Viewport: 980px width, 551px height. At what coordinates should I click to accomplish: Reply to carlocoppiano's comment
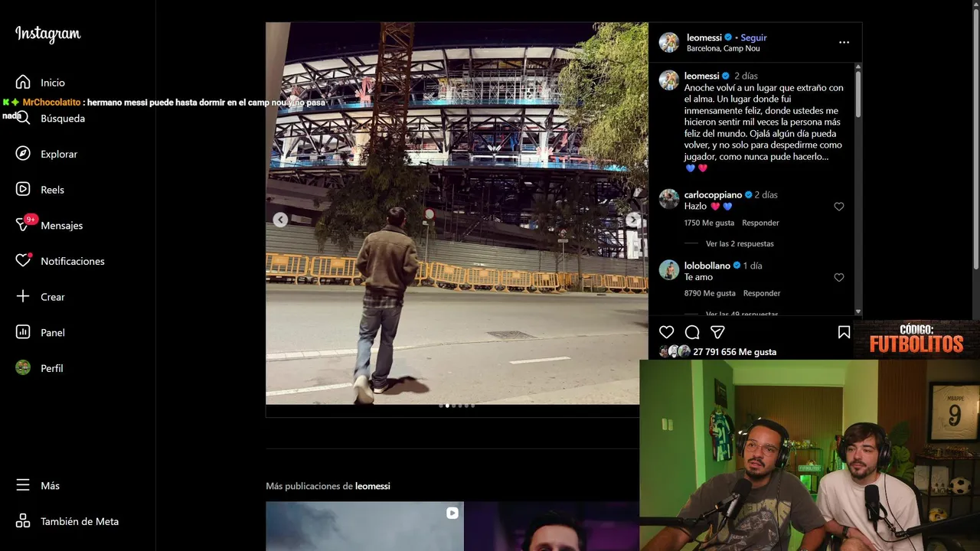tap(760, 223)
